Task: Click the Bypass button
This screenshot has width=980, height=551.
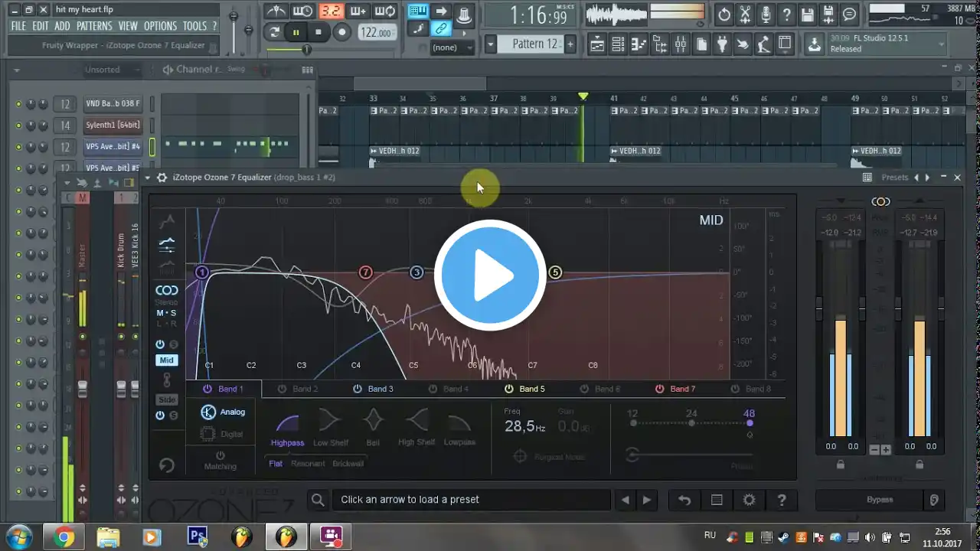Action: tap(880, 500)
